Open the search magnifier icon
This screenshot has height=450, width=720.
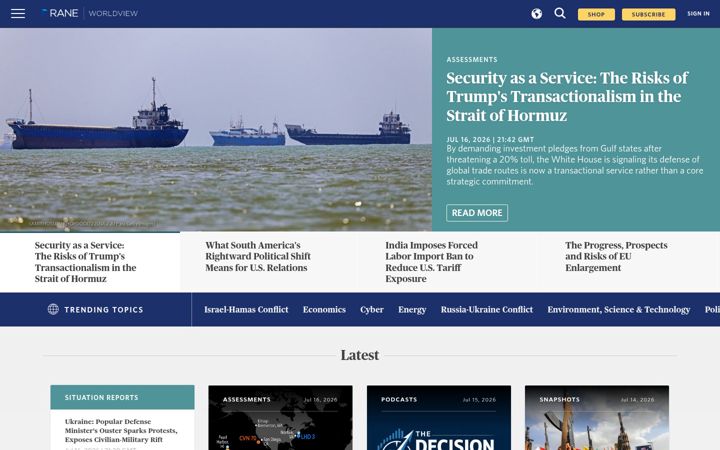tap(560, 13)
